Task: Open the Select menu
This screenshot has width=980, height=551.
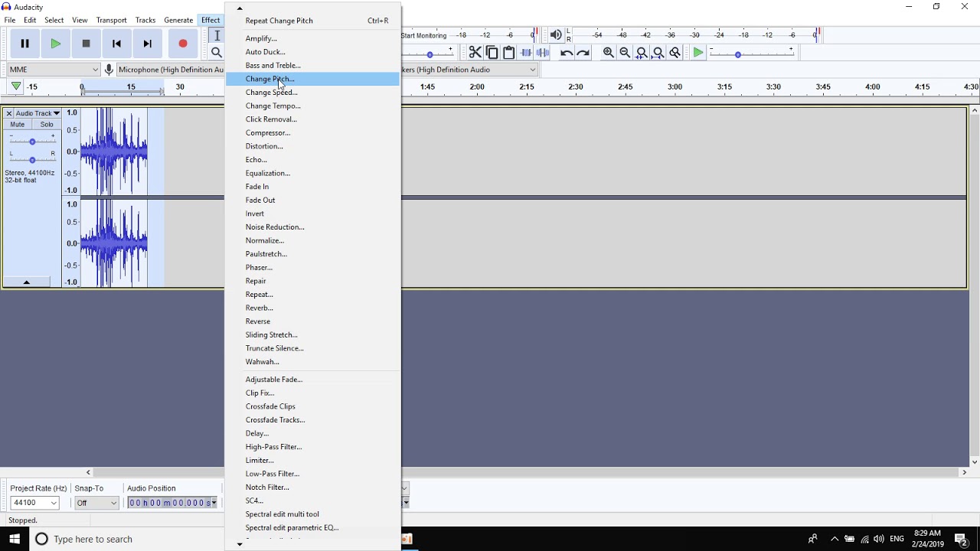Action: tap(54, 21)
